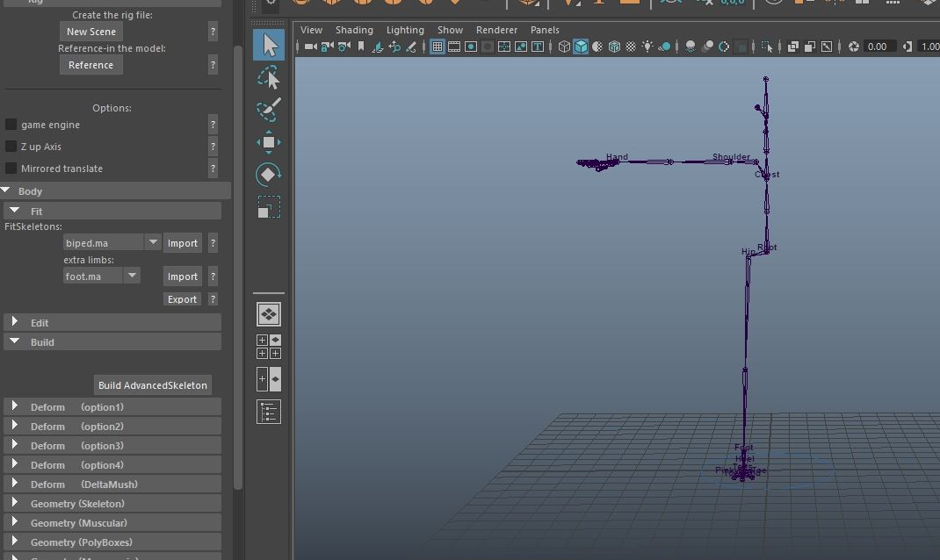The width and height of the screenshot is (940, 560).
Task: Expand Geometry (Skeleton) section
Action: click(15, 502)
